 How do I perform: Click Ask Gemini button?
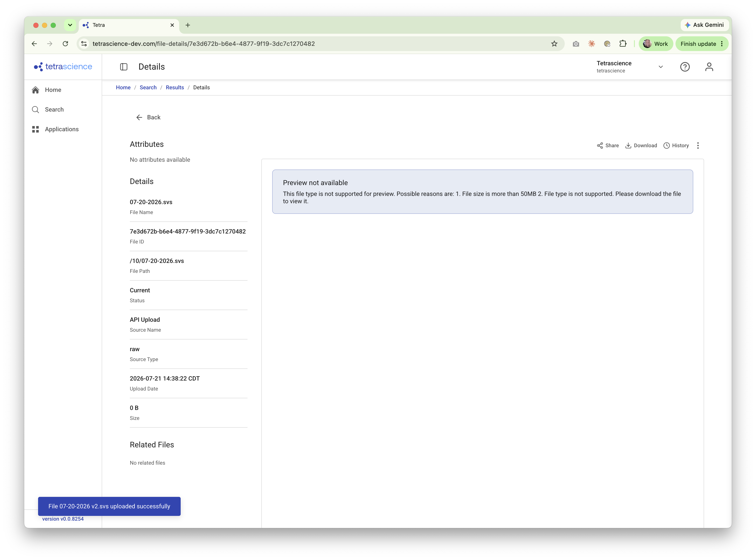pyautogui.click(x=705, y=25)
